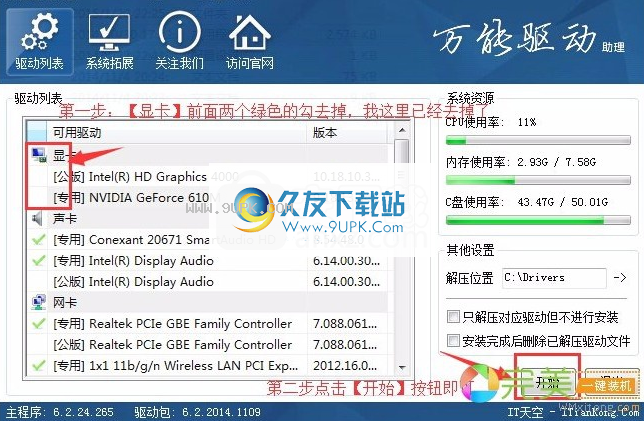Click the 解压位置 path field C:\Drivers

click(554, 278)
